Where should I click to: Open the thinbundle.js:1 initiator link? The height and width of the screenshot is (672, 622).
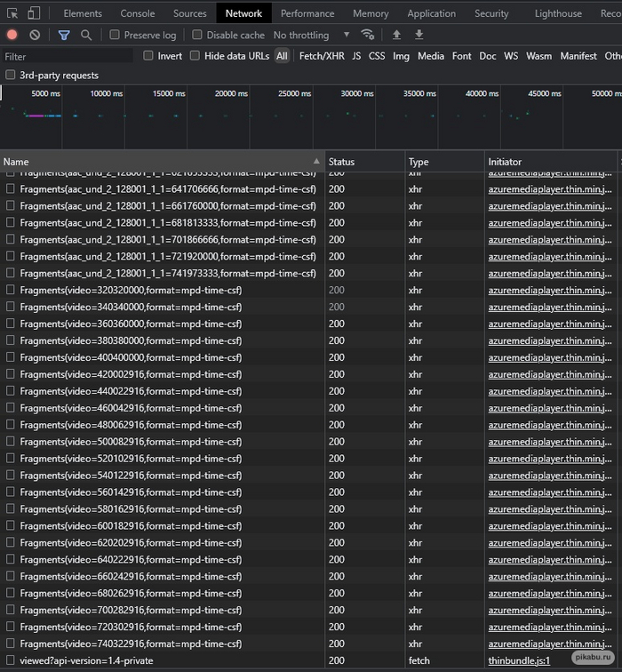point(519,660)
